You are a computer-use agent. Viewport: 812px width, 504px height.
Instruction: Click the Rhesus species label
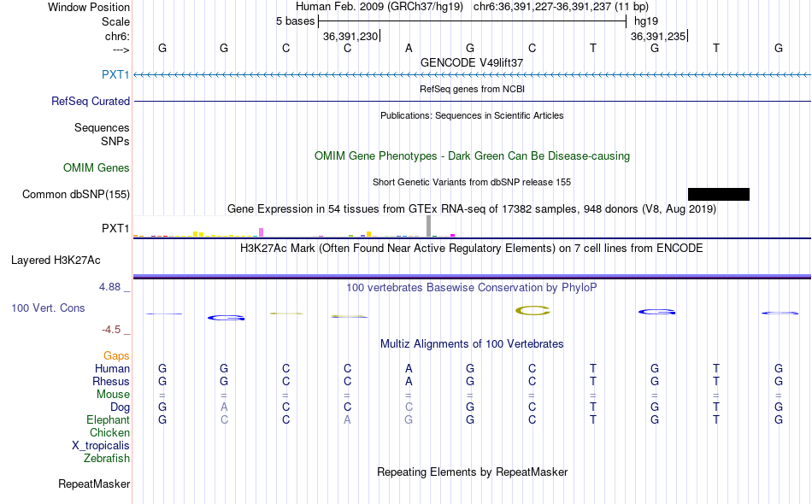pos(111,381)
